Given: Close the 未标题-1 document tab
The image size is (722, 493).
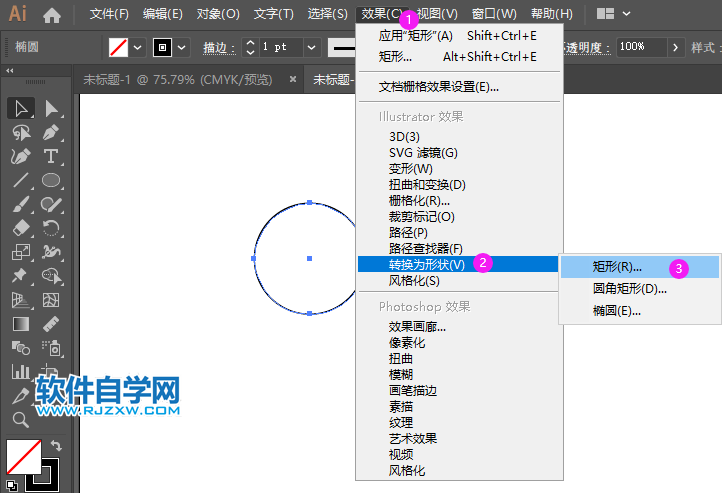Looking at the screenshot, I should pos(293,79).
